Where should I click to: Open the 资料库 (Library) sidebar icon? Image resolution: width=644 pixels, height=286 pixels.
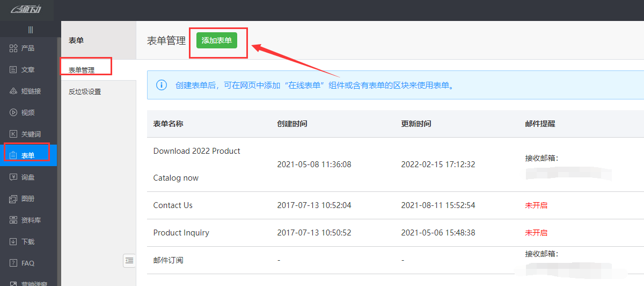click(14, 220)
